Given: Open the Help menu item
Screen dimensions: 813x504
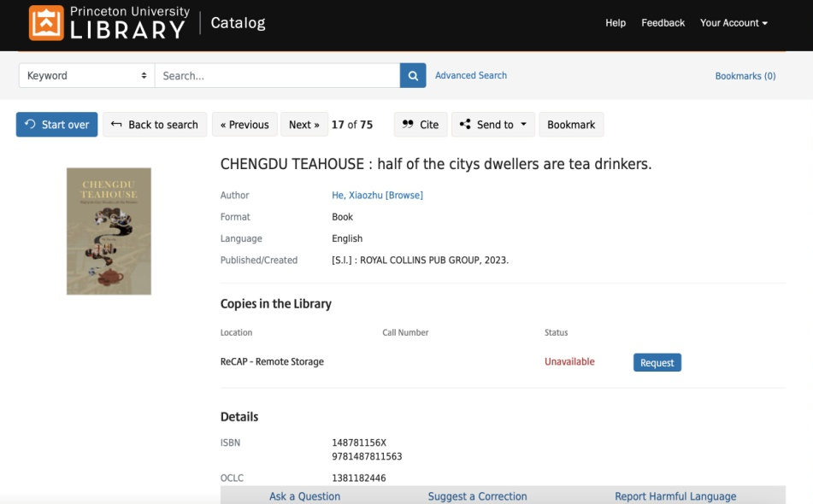Looking at the screenshot, I should tap(616, 23).
